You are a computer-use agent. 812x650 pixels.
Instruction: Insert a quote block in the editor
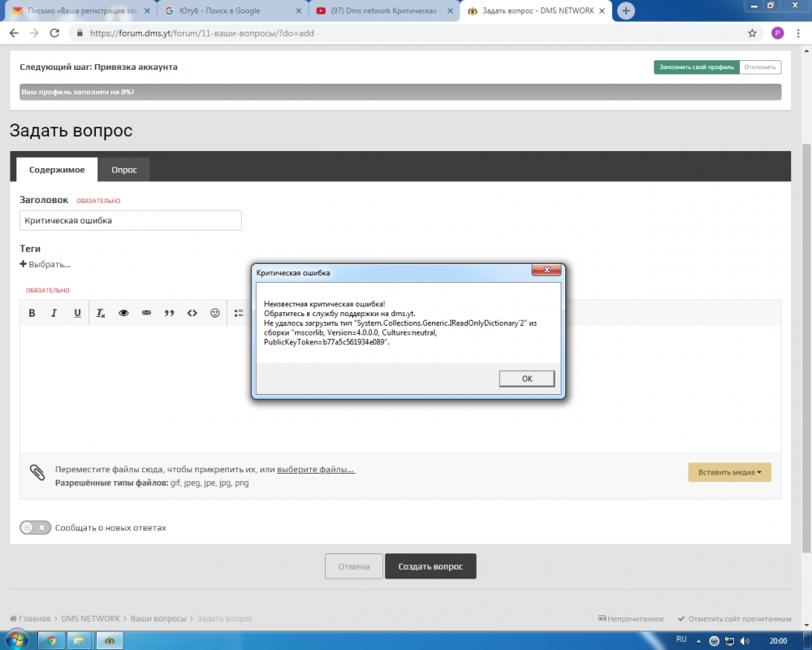[x=170, y=313]
